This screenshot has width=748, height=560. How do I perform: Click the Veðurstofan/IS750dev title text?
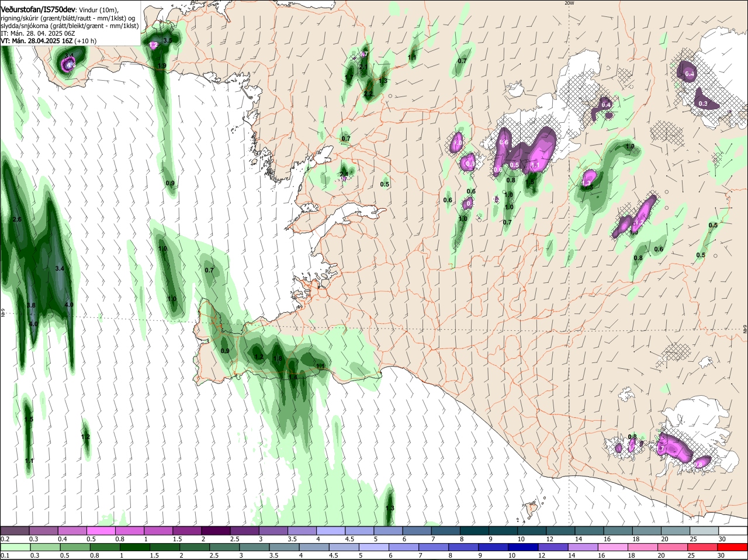tap(37, 10)
